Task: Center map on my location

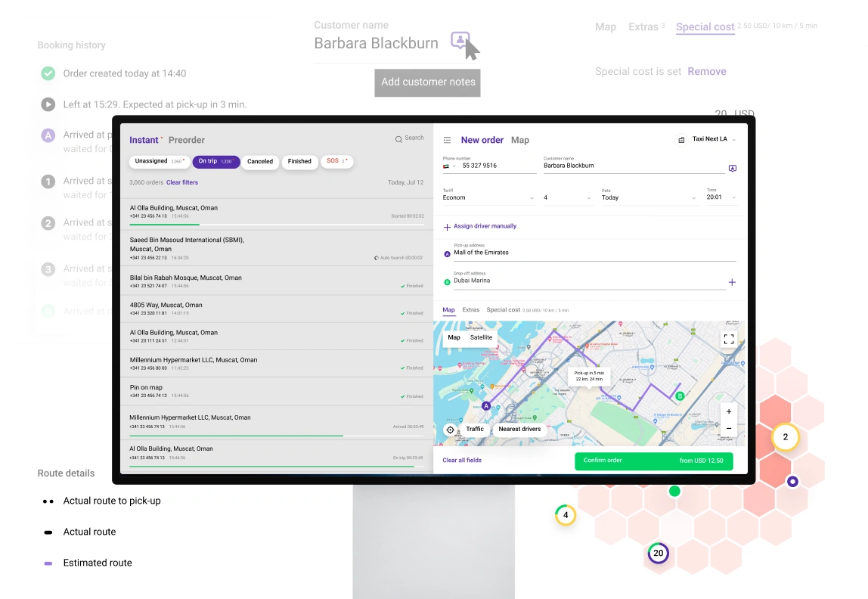Action: [450, 430]
